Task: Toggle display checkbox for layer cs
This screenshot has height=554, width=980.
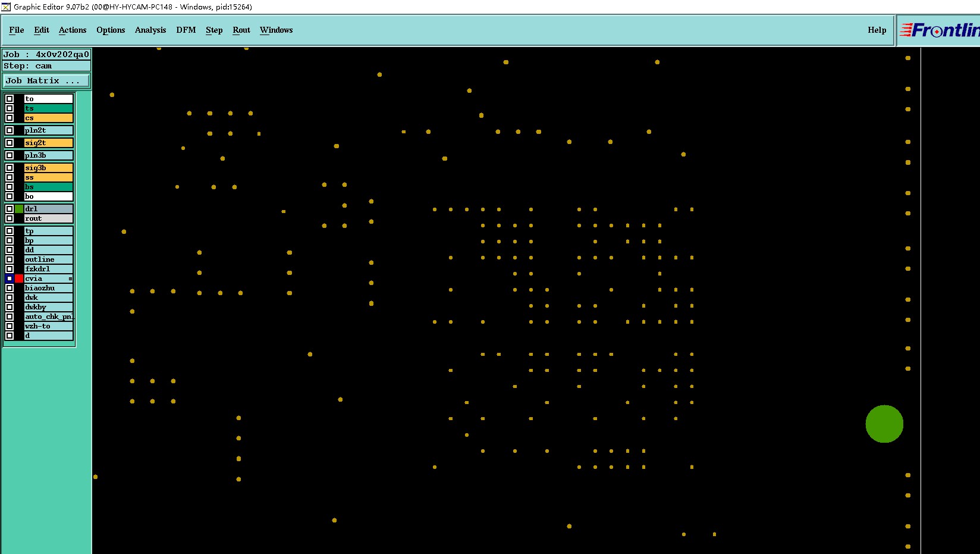Action: point(10,118)
